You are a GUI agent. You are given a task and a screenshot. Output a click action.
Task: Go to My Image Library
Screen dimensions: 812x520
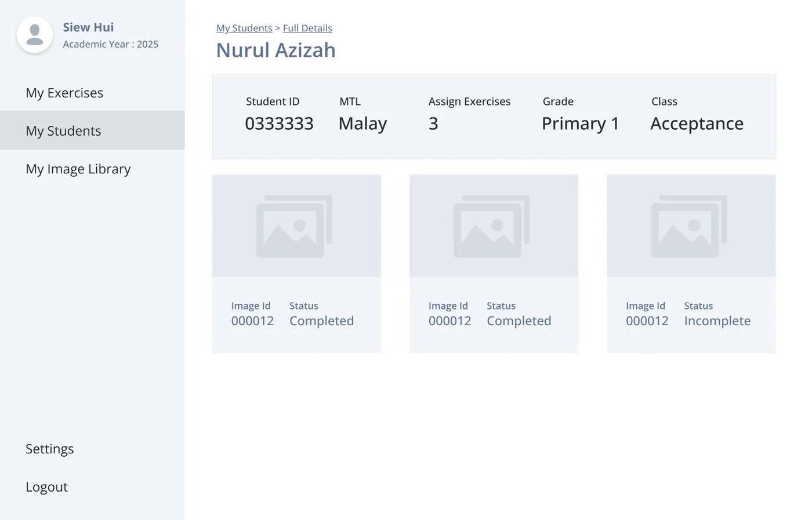(78, 169)
